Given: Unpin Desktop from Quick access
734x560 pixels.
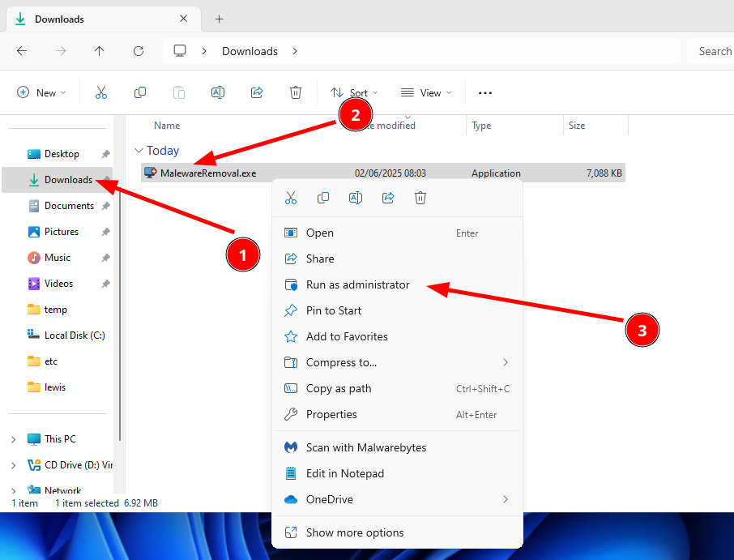Looking at the screenshot, I should click(x=105, y=154).
